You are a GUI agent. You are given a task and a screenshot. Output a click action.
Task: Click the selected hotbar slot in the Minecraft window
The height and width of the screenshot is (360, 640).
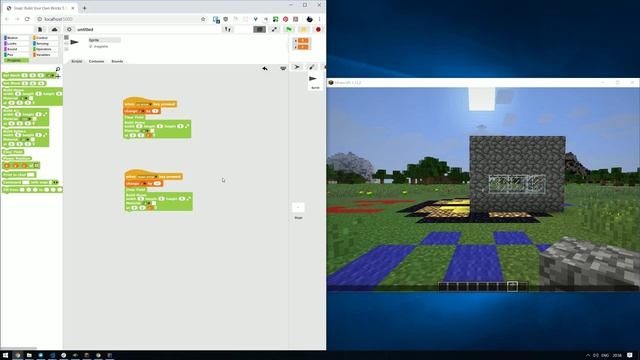[x=512, y=286]
